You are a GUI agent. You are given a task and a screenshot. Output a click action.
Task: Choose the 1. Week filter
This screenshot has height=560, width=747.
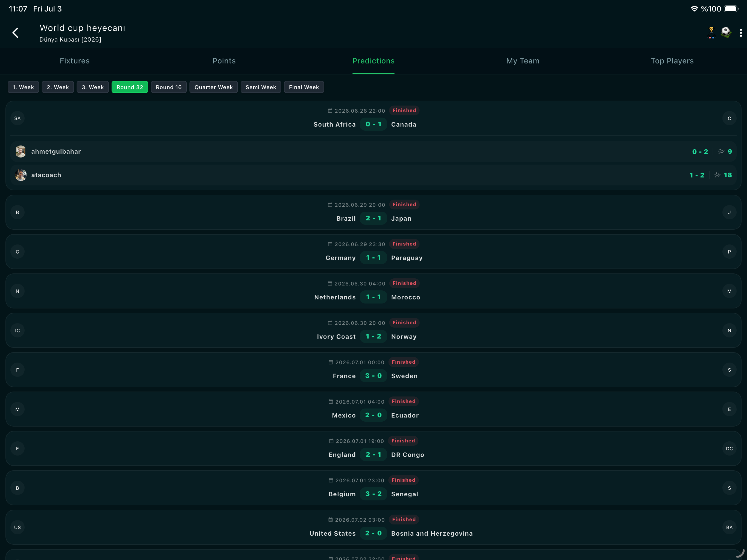pos(23,87)
